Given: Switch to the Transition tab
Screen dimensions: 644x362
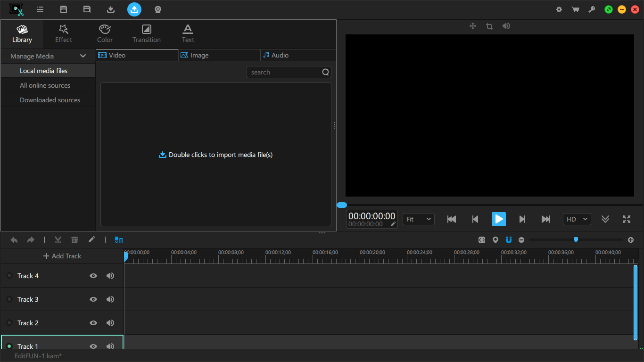Looking at the screenshot, I should click(x=146, y=33).
